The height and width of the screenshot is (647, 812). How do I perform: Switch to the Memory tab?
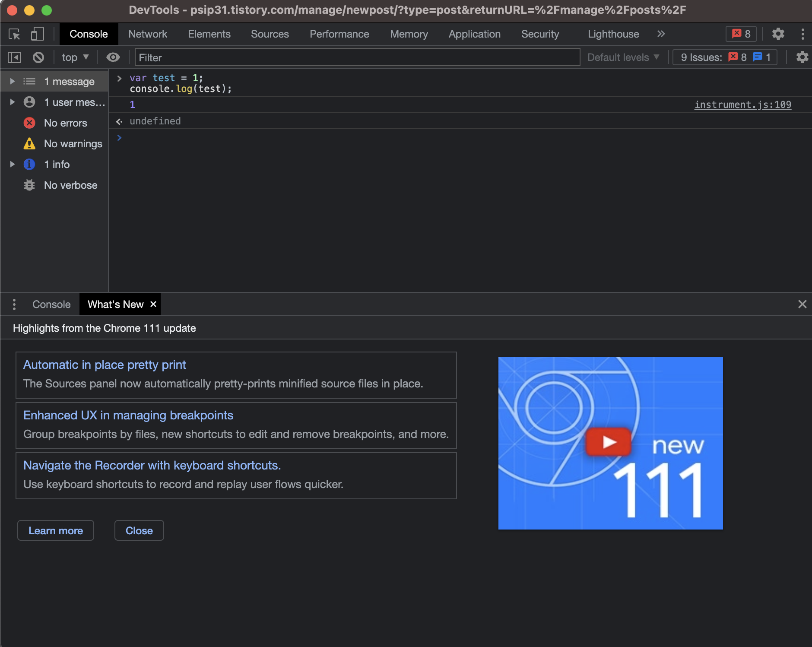[409, 34]
